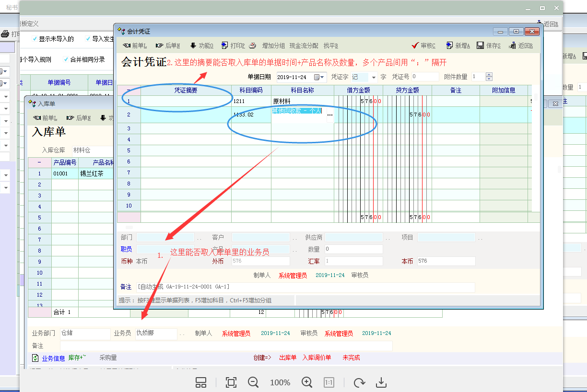Expand the 凭证字 dropdown list
This screenshot has height=392, width=587.
click(x=374, y=77)
